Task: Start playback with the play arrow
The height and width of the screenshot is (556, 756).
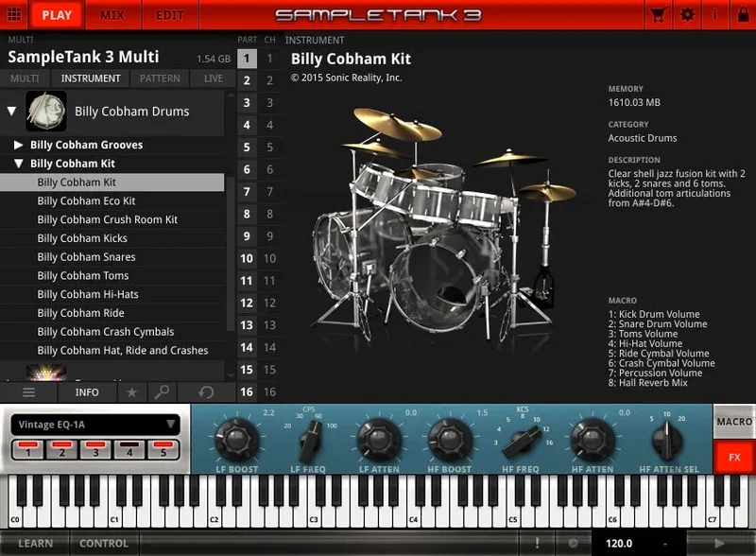Action: (720, 543)
